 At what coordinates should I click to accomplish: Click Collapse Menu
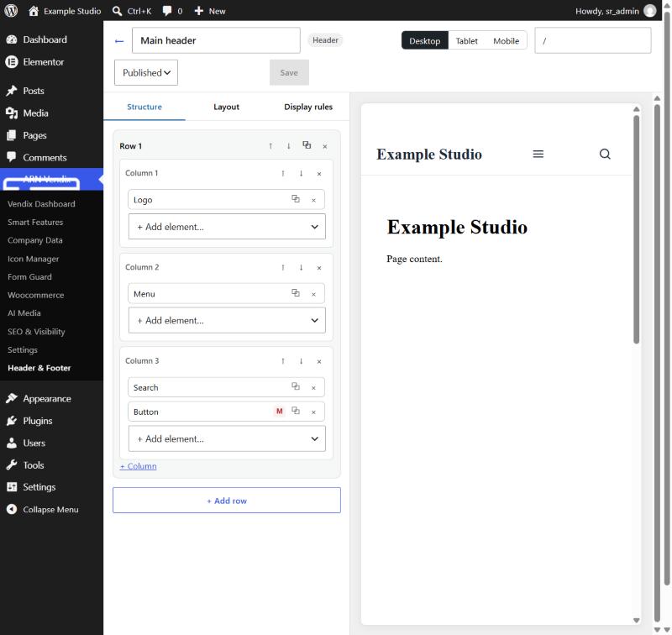pyautogui.click(x=51, y=510)
